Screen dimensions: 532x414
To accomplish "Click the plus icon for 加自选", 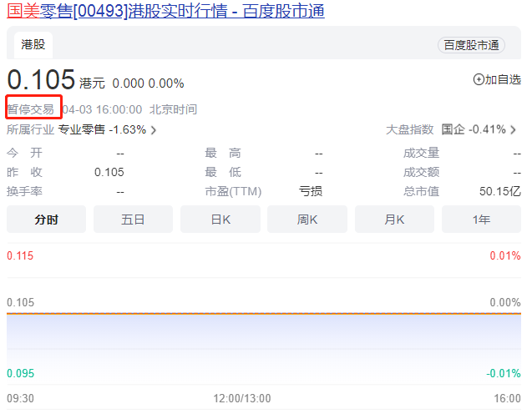I will click(x=479, y=79).
